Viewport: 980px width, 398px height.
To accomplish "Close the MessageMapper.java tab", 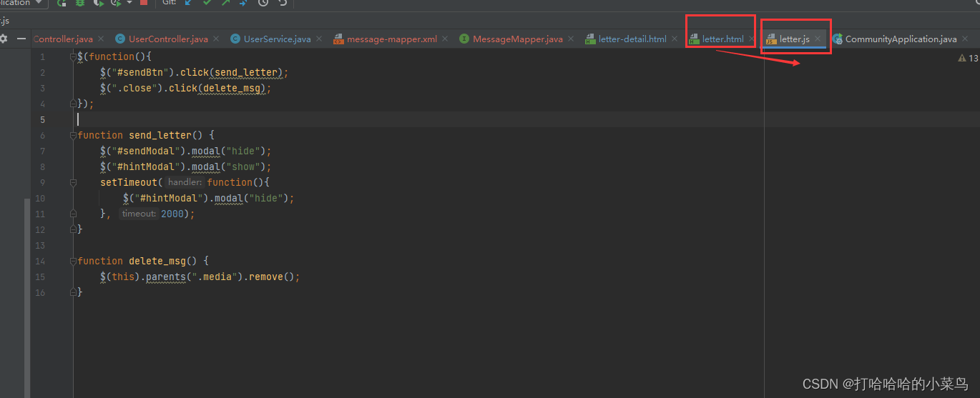I will 571,39.
